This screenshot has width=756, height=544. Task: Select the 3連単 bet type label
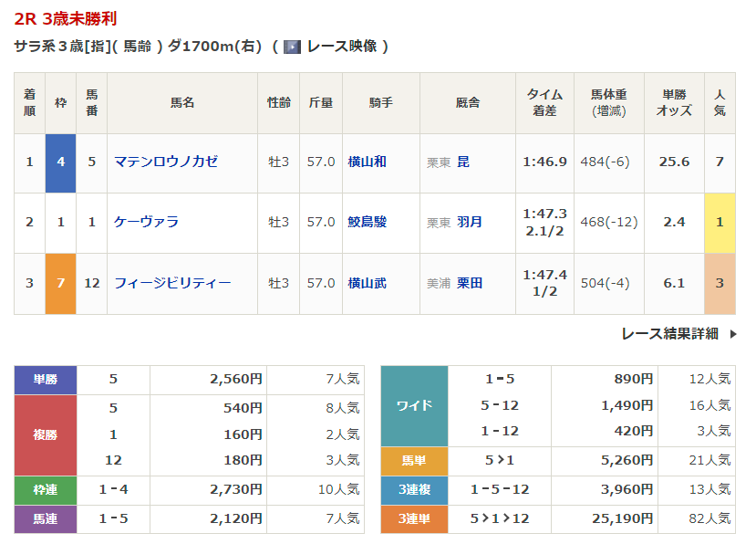click(x=414, y=518)
